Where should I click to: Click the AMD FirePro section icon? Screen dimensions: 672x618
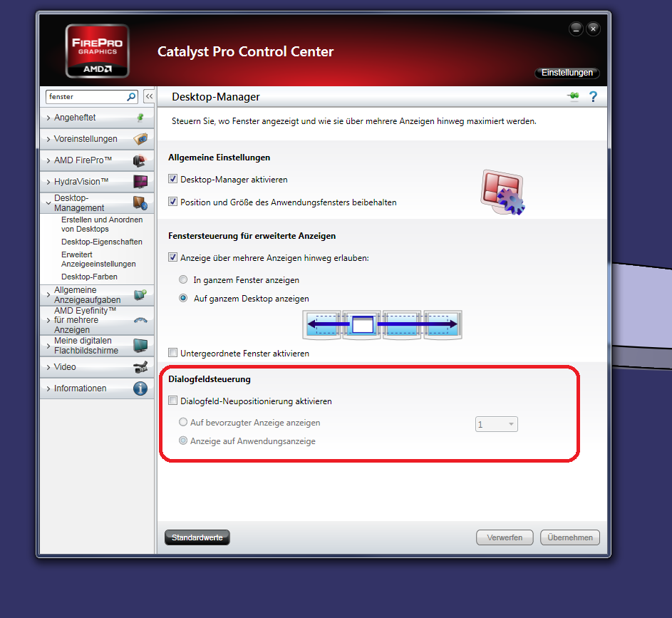(140, 160)
